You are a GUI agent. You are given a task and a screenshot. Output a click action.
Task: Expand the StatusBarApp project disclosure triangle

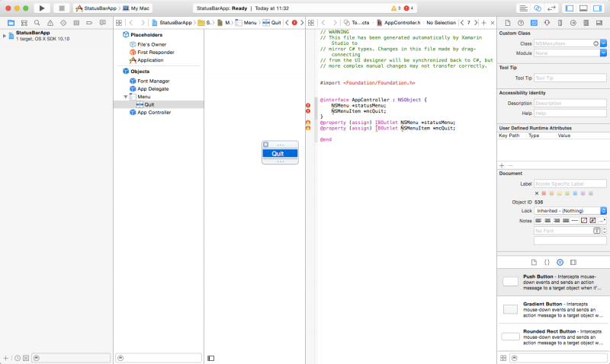(x=5, y=35)
